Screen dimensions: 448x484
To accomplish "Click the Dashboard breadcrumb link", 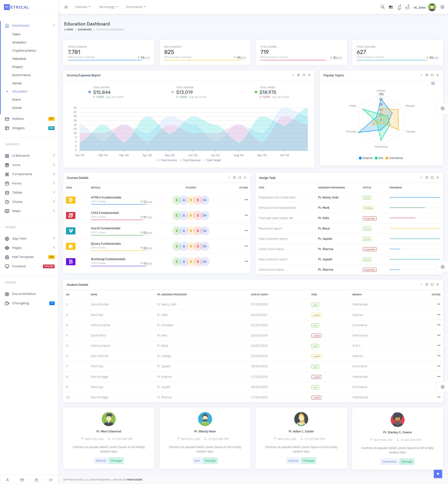I will 85,30.
